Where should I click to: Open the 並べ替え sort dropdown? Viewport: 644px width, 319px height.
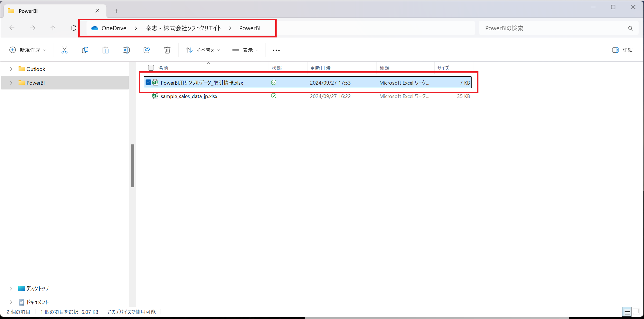pyautogui.click(x=203, y=50)
